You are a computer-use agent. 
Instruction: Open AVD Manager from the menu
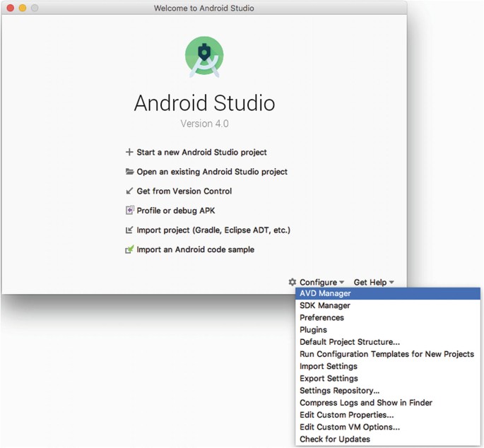(x=388, y=293)
